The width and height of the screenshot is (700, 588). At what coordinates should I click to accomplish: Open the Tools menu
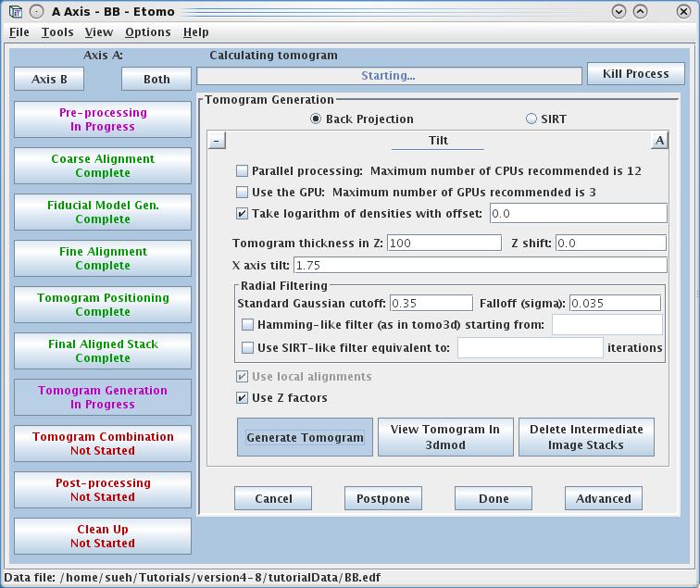point(57,32)
